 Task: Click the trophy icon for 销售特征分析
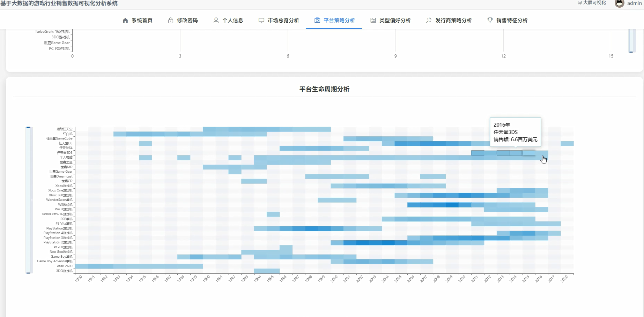(x=490, y=20)
